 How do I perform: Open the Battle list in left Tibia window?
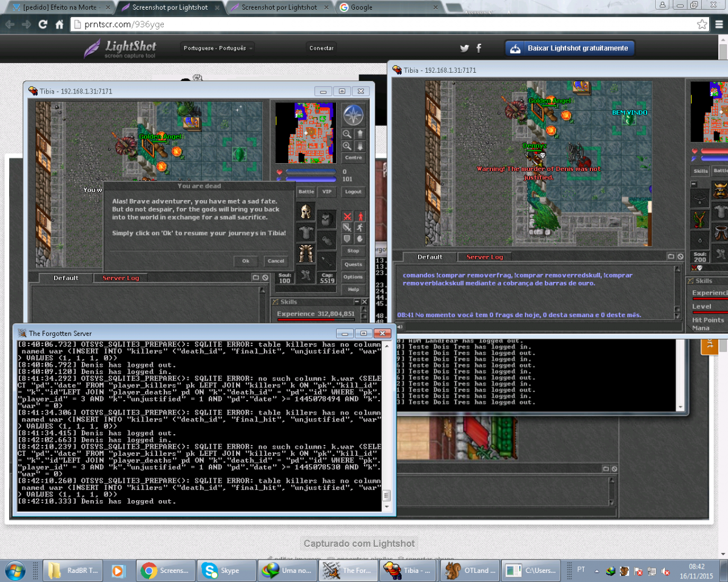(x=306, y=192)
